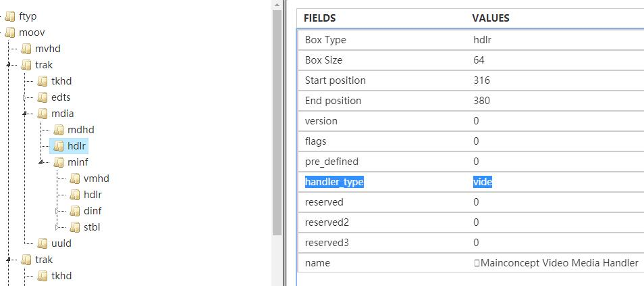The height and width of the screenshot is (286, 644).
Task: Open the tkhd icon under first trak
Action: click(x=43, y=82)
